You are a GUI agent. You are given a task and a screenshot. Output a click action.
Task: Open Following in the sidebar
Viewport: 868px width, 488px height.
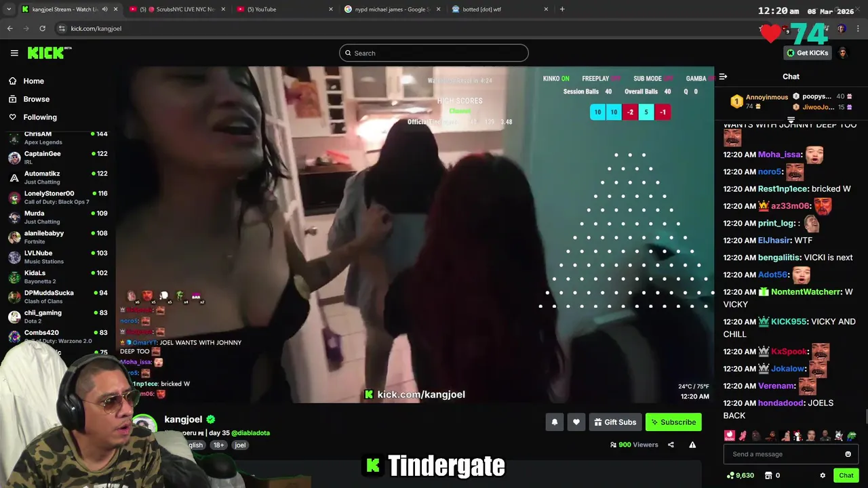(x=40, y=117)
